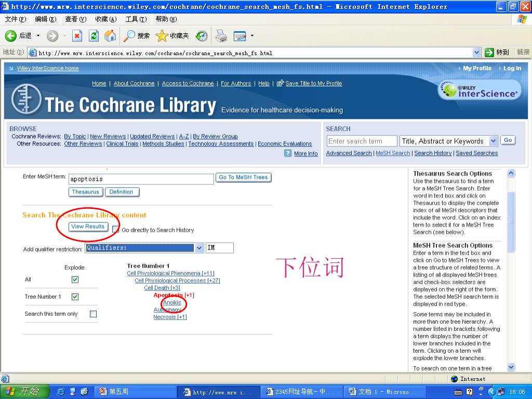
Task: Open the 帮助(H) menu
Action: (166, 19)
